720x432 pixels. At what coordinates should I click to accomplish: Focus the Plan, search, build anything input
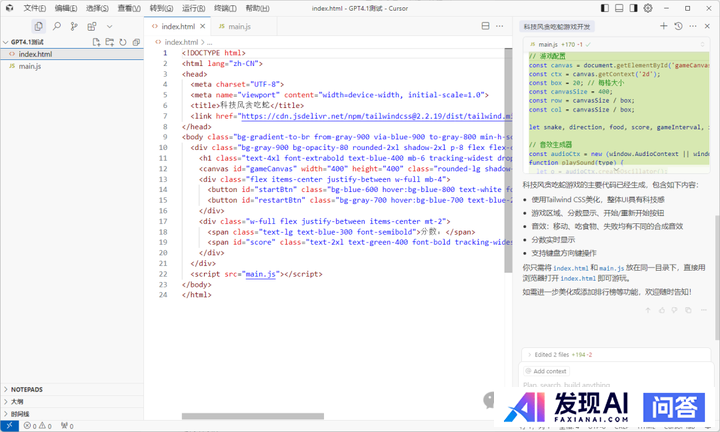click(x=567, y=385)
